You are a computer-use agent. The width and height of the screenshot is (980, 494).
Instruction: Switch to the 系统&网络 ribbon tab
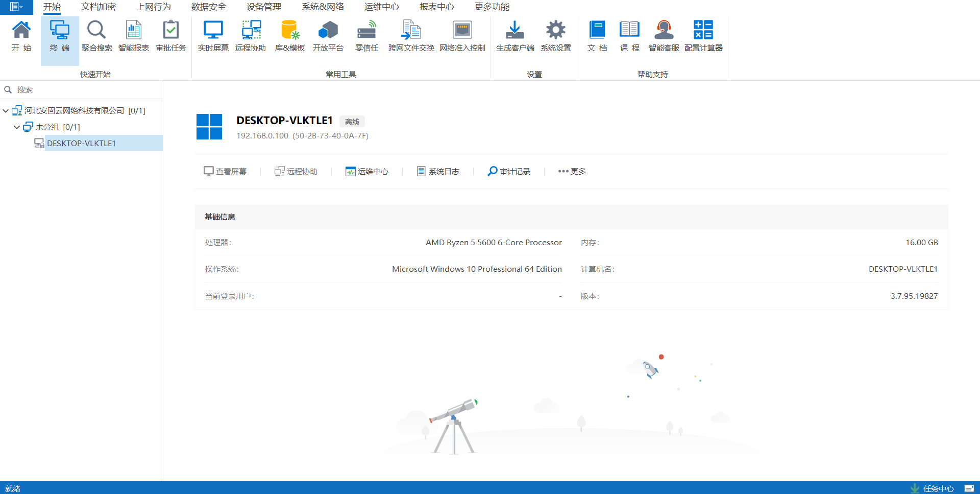[x=323, y=7]
